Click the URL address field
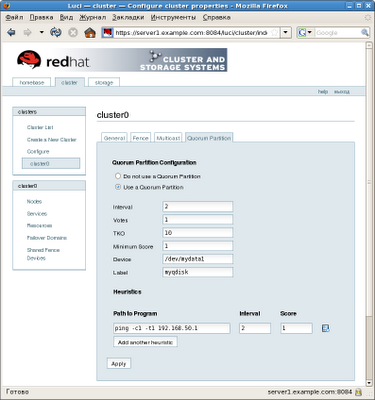This screenshot has width=375, height=400. [191, 33]
